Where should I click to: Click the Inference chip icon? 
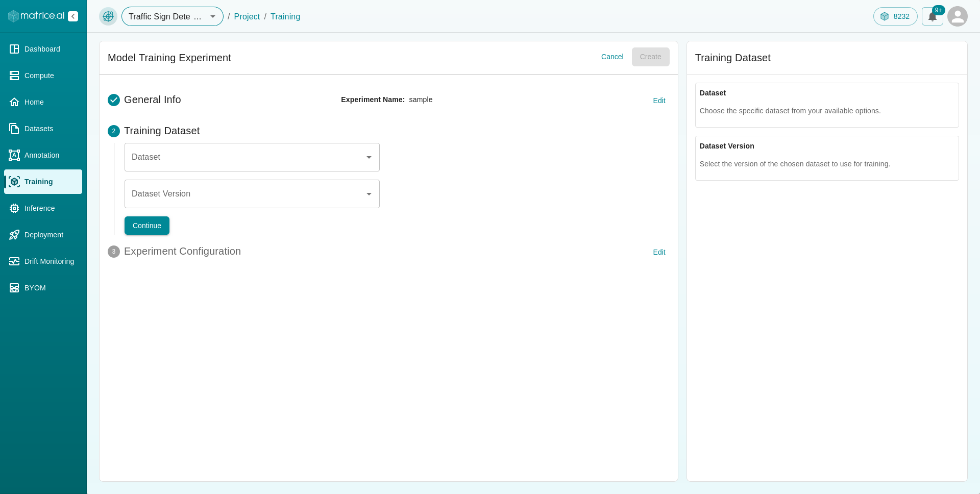pos(14,208)
